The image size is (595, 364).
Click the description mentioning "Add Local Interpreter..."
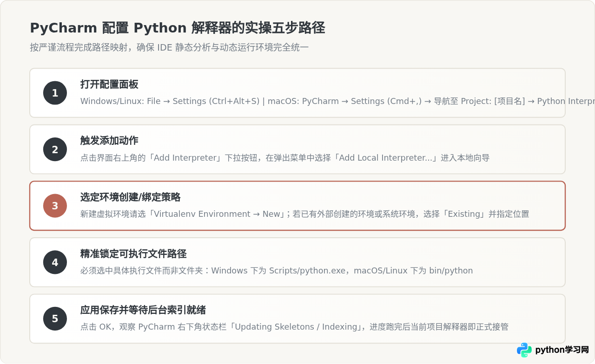click(285, 158)
